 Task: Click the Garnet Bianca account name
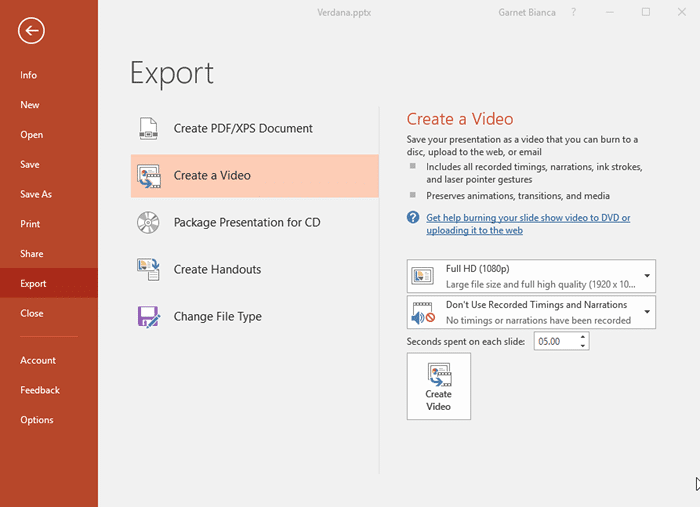pos(527,12)
